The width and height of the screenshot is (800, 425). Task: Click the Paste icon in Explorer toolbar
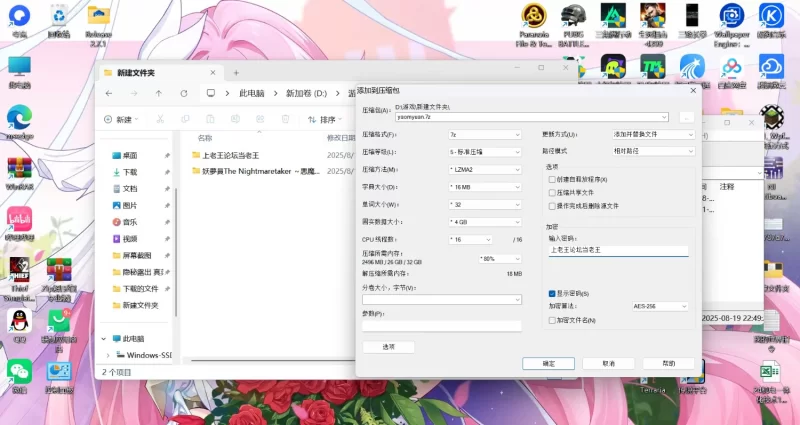(210, 119)
